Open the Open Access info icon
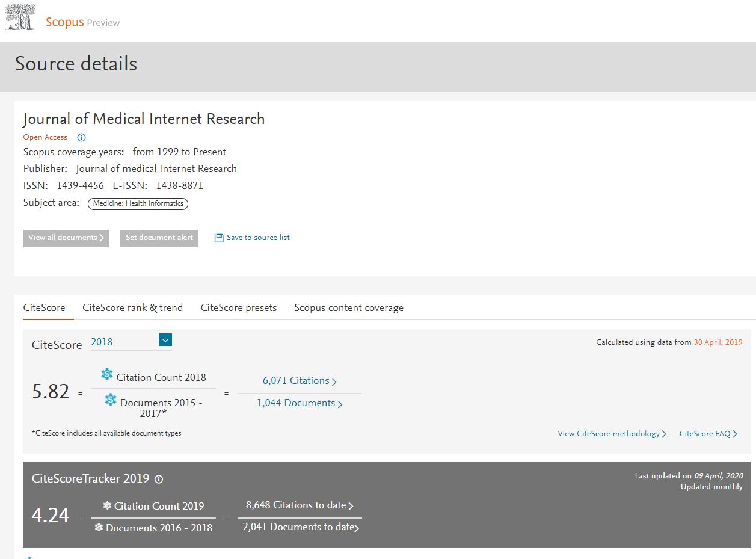This screenshot has width=756, height=559. 82,137
